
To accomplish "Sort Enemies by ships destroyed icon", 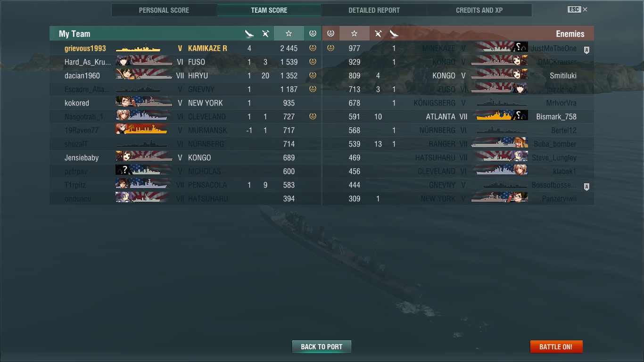I will pos(394,33).
